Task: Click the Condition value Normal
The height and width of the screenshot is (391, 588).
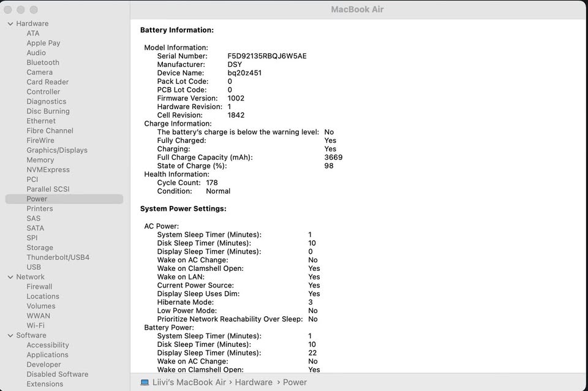Action: tap(218, 191)
